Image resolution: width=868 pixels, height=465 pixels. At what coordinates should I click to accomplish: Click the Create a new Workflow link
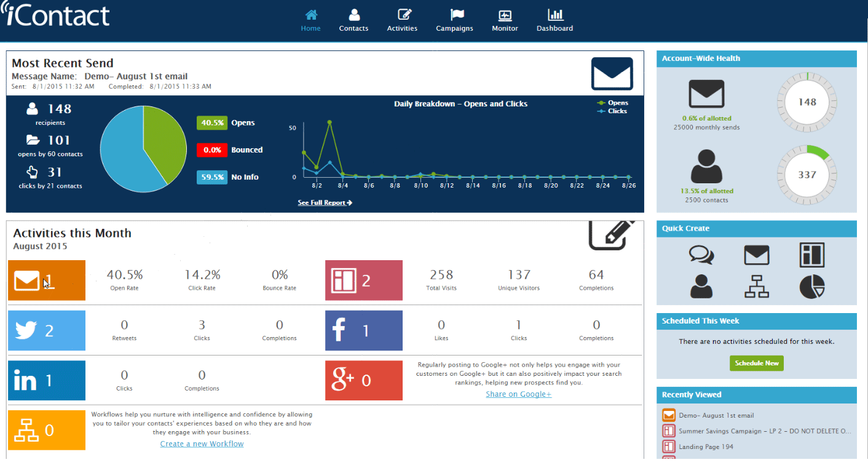click(x=202, y=444)
